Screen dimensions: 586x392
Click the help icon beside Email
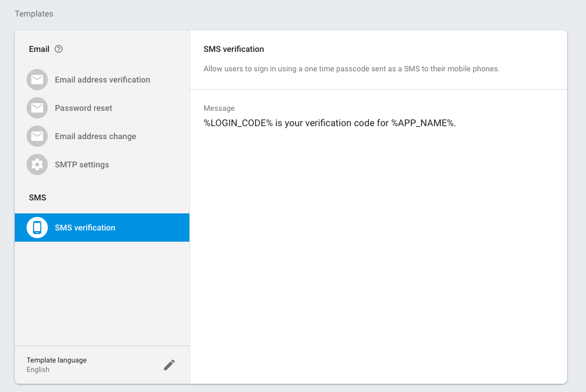point(57,49)
